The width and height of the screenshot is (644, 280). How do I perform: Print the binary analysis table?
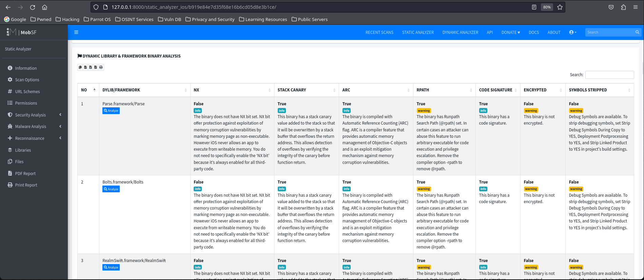pos(101,67)
